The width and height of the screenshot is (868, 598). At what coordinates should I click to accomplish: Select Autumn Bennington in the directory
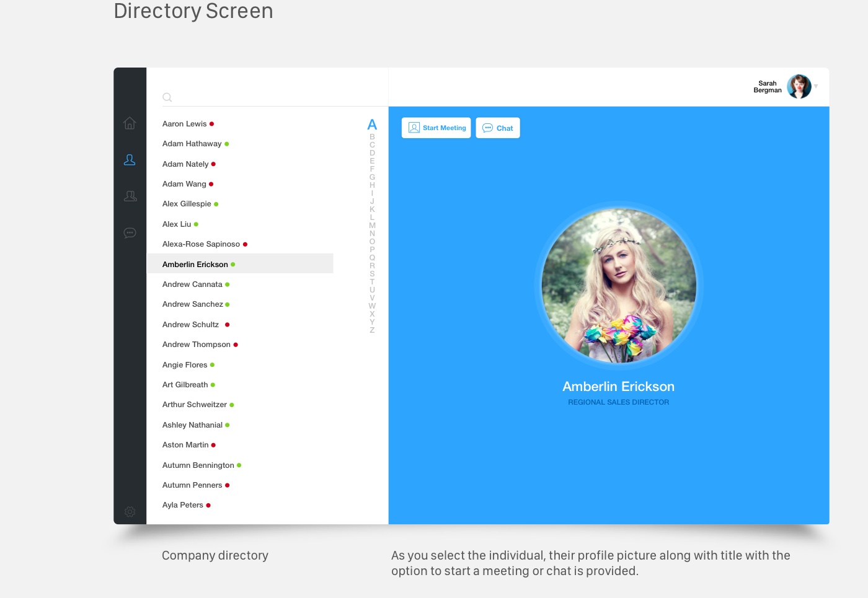point(198,465)
